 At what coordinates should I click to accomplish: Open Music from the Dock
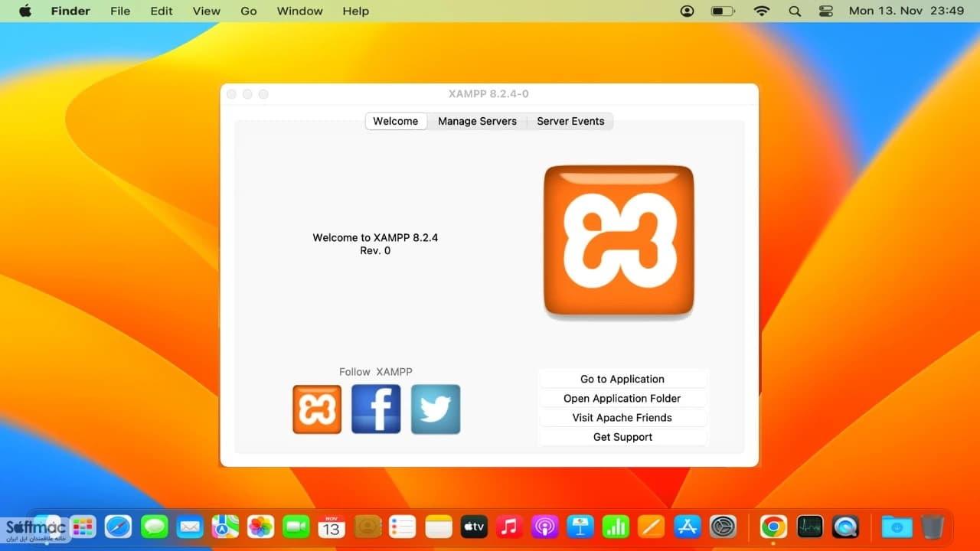pos(509,527)
